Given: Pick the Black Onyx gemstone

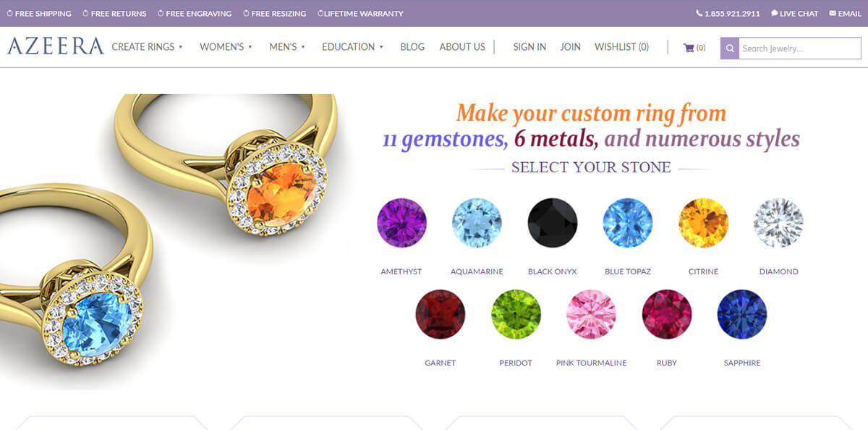Looking at the screenshot, I should [x=553, y=223].
